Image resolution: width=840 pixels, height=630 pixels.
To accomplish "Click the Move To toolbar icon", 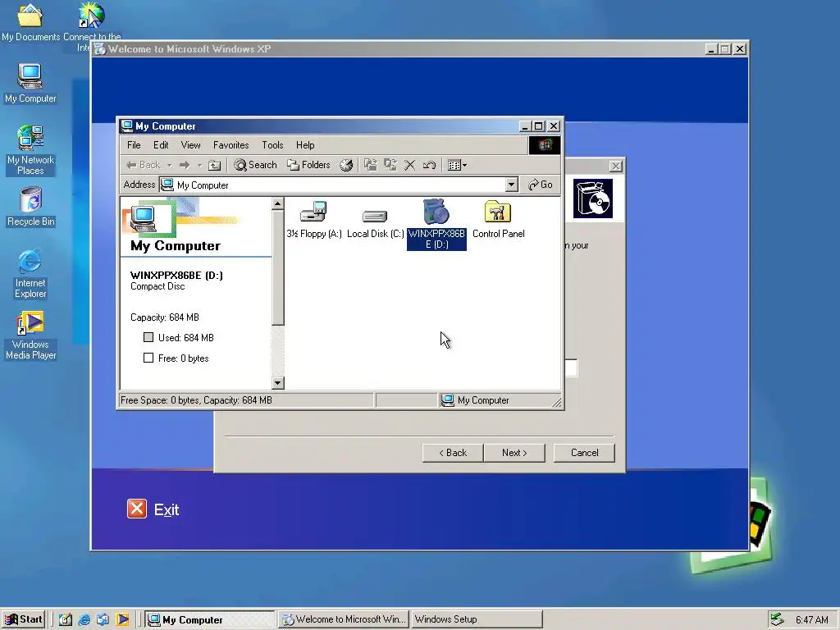I will (x=371, y=165).
